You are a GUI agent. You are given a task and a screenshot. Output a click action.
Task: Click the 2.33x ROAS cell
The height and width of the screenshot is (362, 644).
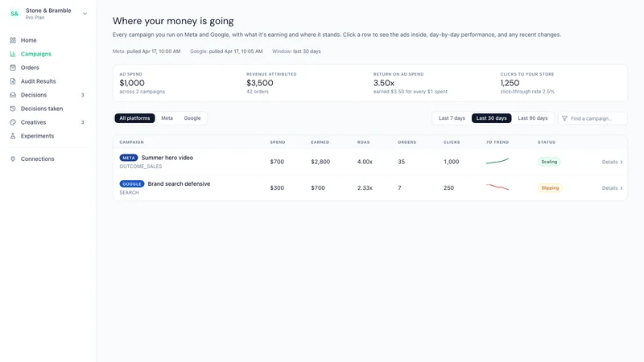click(x=365, y=188)
